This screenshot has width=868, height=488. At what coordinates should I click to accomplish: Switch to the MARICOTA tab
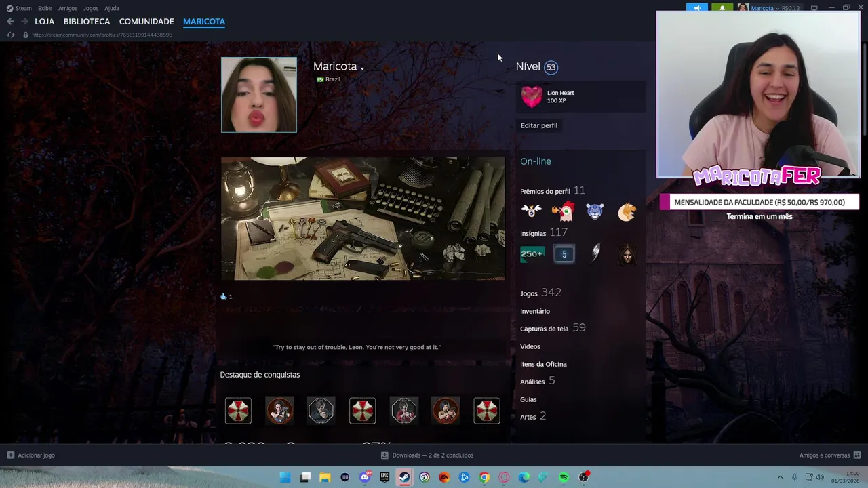click(204, 22)
